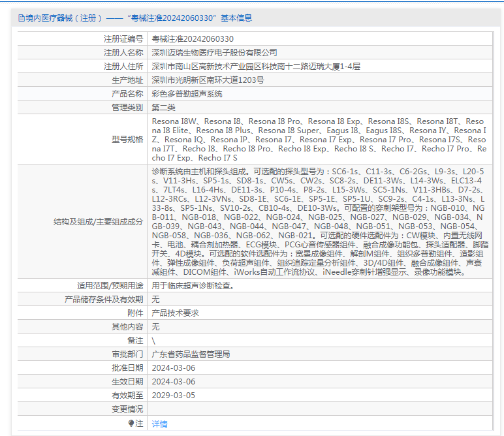Click the document icon before 境内医疗器械
504x436 pixels.
pyautogui.click(x=21, y=18)
